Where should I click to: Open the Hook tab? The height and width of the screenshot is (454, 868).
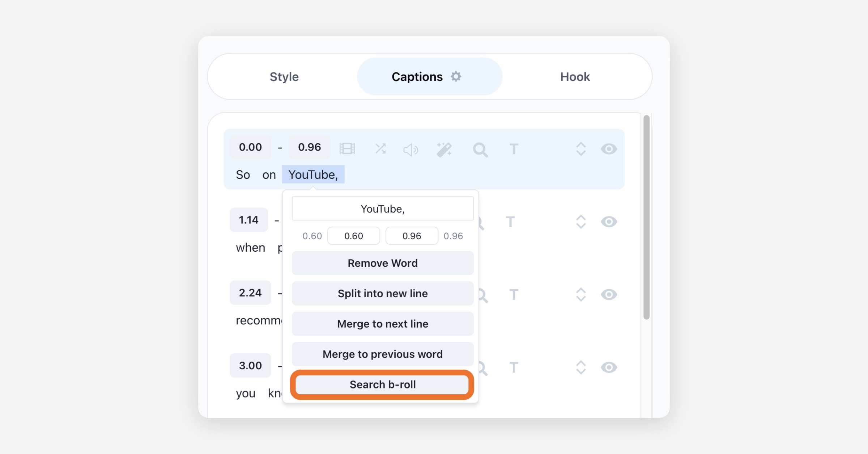click(x=575, y=77)
